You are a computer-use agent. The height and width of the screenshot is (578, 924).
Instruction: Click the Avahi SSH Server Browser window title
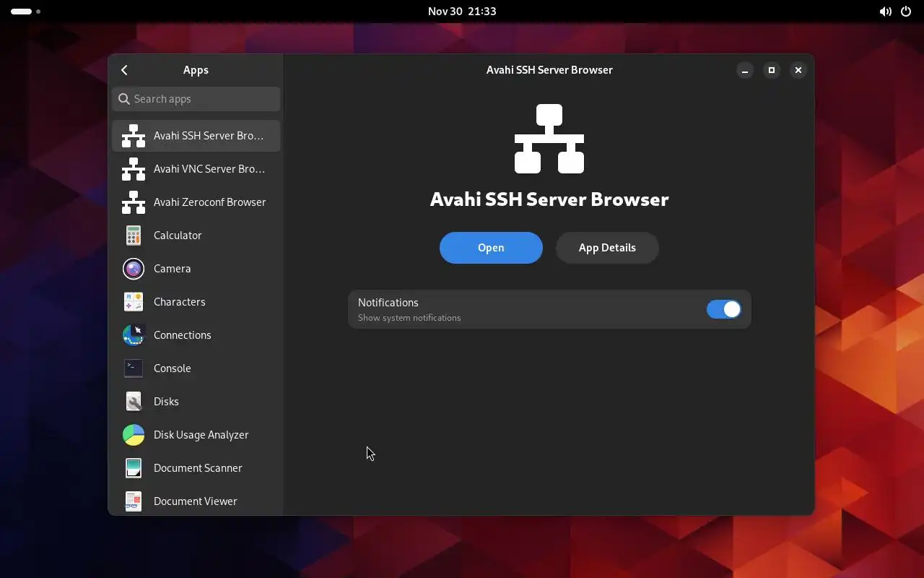pyautogui.click(x=549, y=70)
